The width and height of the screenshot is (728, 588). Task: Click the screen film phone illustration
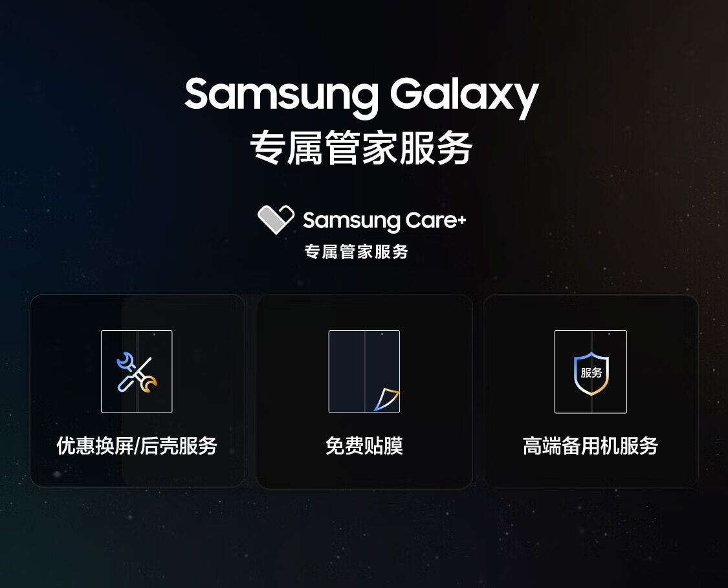[x=364, y=372]
